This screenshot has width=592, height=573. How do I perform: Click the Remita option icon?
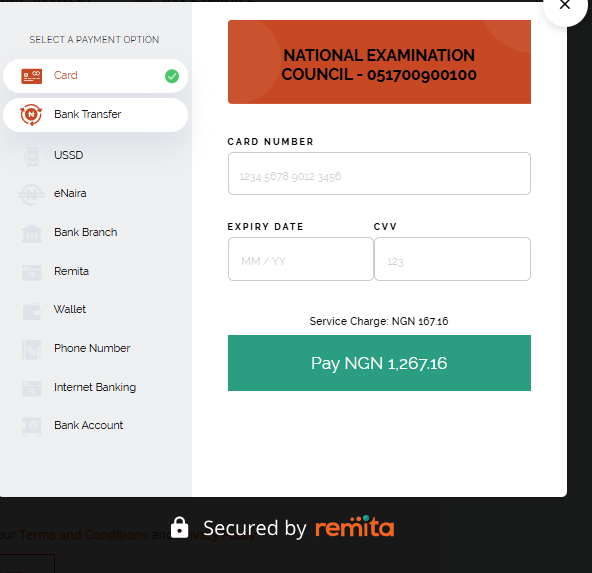click(x=32, y=272)
